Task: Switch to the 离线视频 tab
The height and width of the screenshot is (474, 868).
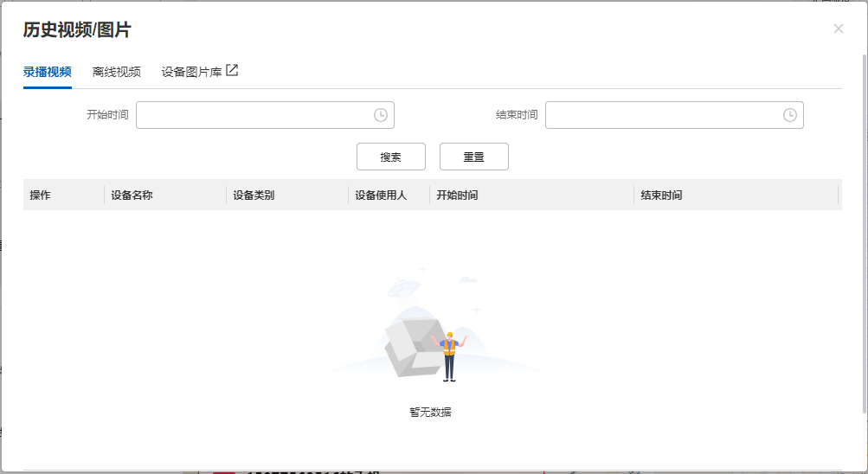Action: (116, 72)
